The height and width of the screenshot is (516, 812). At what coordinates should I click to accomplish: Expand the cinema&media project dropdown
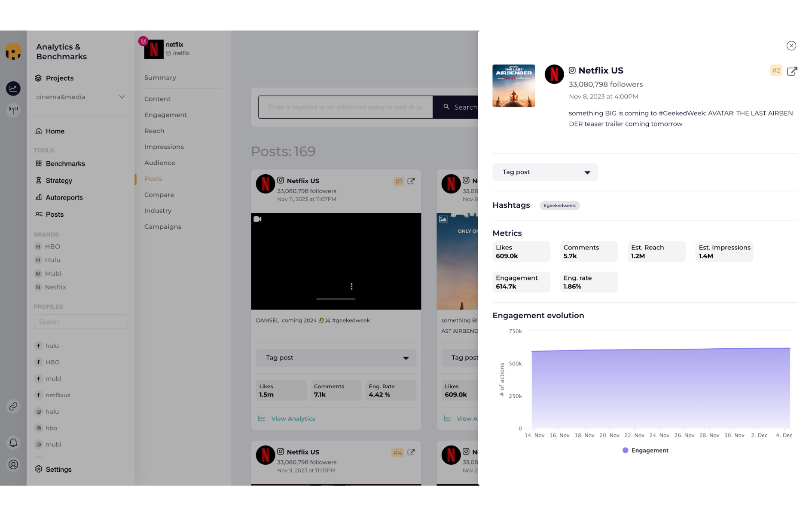tap(80, 97)
